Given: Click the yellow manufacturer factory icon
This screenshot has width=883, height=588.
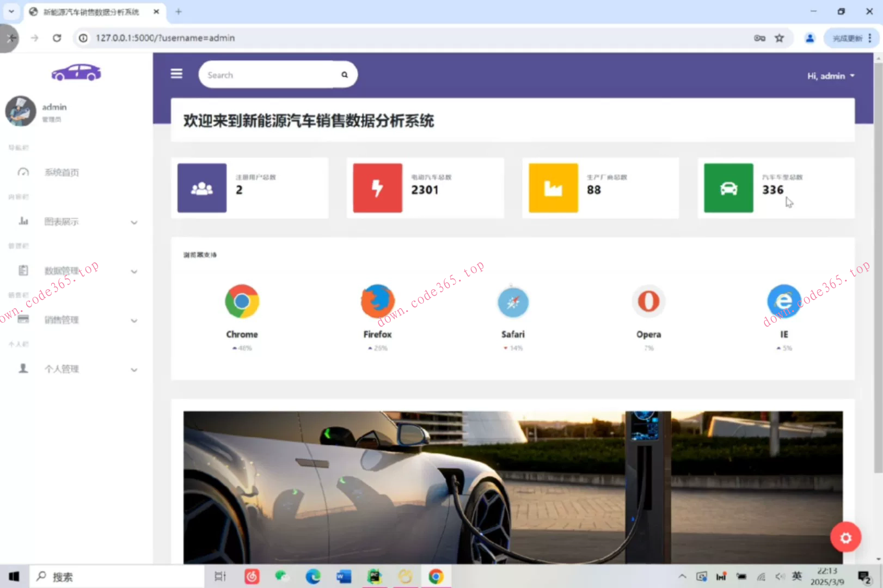Looking at the screenshot, I should 553,188.
